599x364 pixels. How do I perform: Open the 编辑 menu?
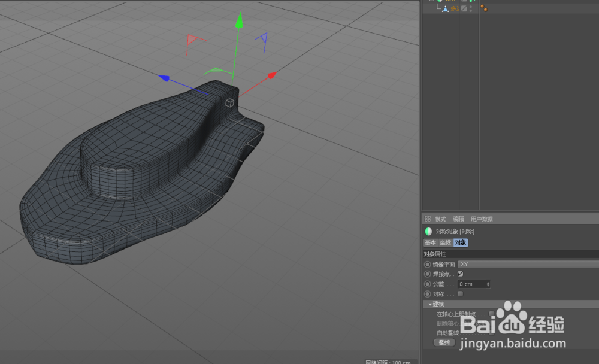pyautogui.click(x=458, y=219)
